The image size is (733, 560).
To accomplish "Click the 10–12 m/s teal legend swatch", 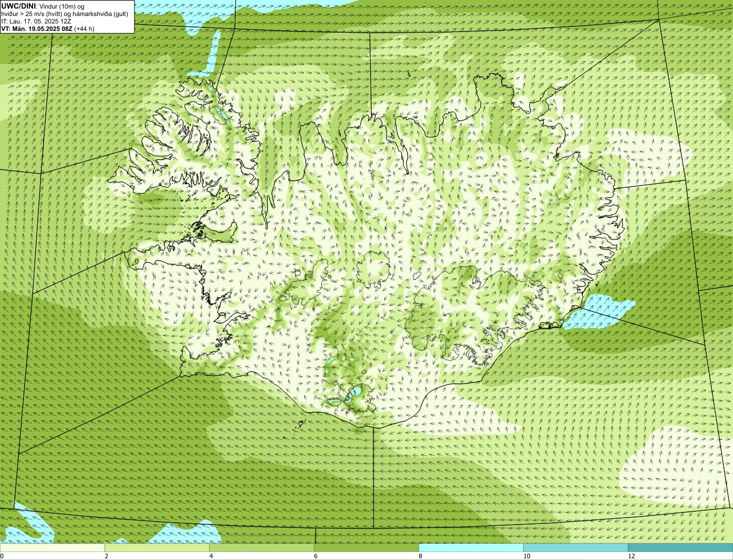I will pyautogui.click(x=576, y=547).
